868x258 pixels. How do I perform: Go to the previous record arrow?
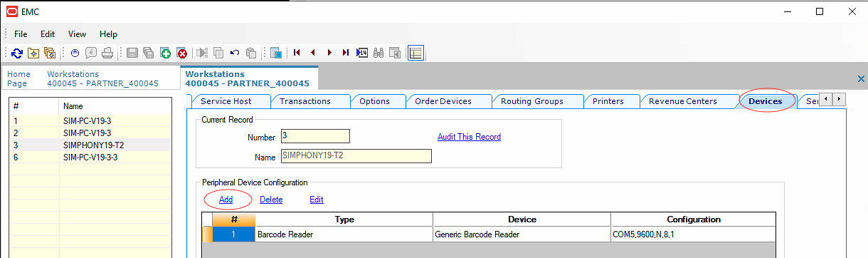312,53
